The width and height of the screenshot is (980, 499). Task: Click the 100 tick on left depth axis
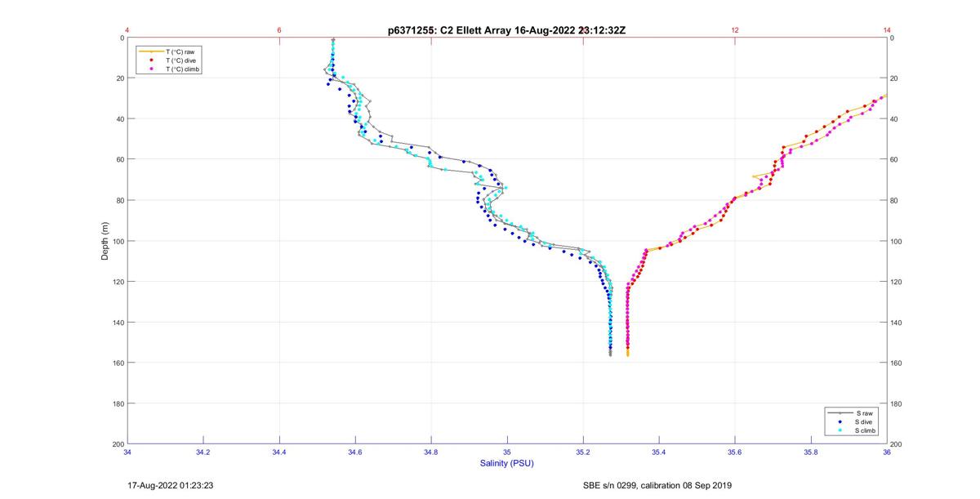[118, 241]
